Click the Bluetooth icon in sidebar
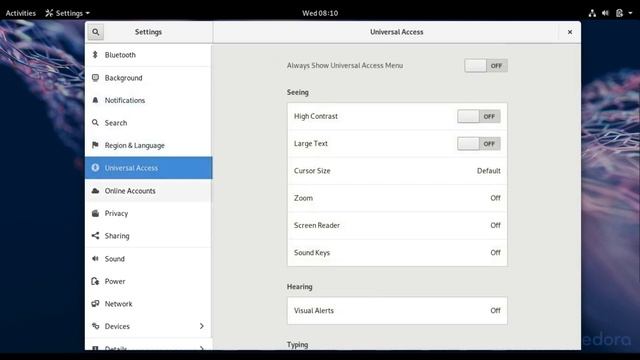Viewport: 640px width, 360px height. click(x=95, y=54)
